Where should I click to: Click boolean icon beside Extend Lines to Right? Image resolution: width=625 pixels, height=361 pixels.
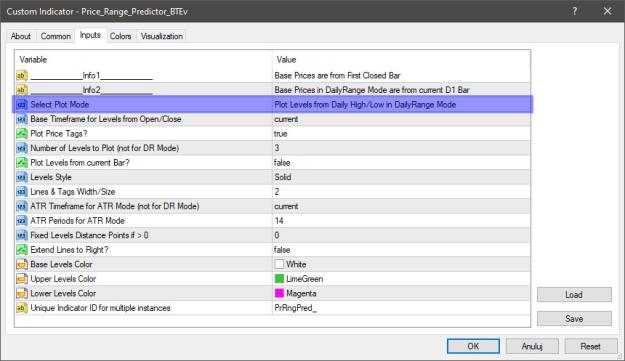click(22, 250)
